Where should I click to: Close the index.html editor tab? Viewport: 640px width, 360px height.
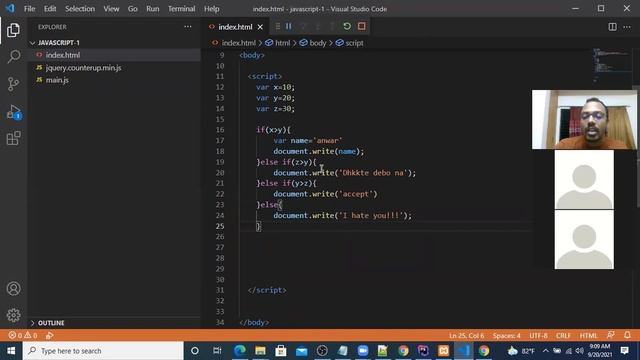pos(260,27)
